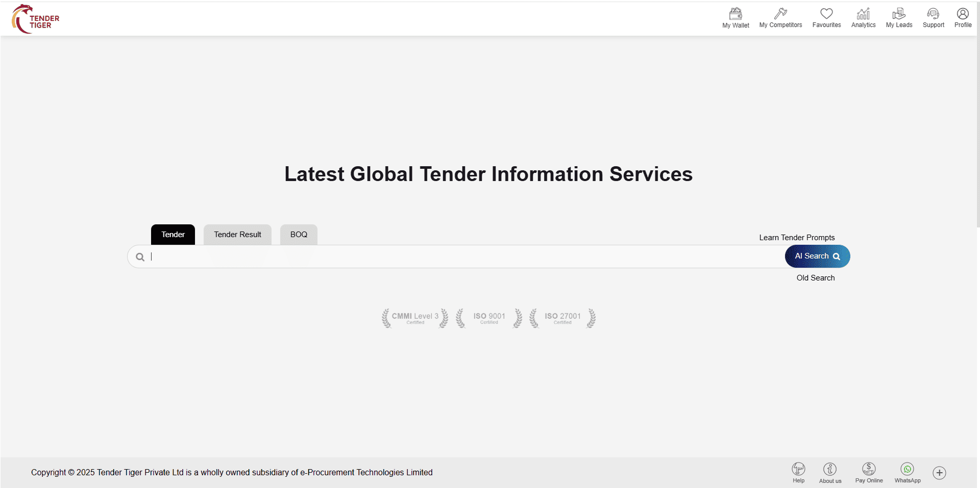Open About us in footer
This screenshot has height=488, width=980.
tap(830, 469)
